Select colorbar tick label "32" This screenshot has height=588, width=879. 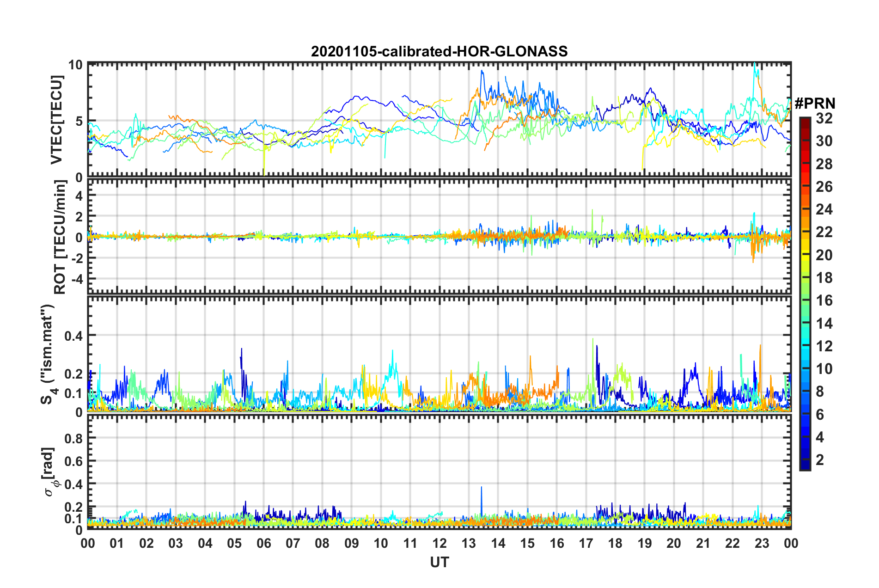click(824, 118)
